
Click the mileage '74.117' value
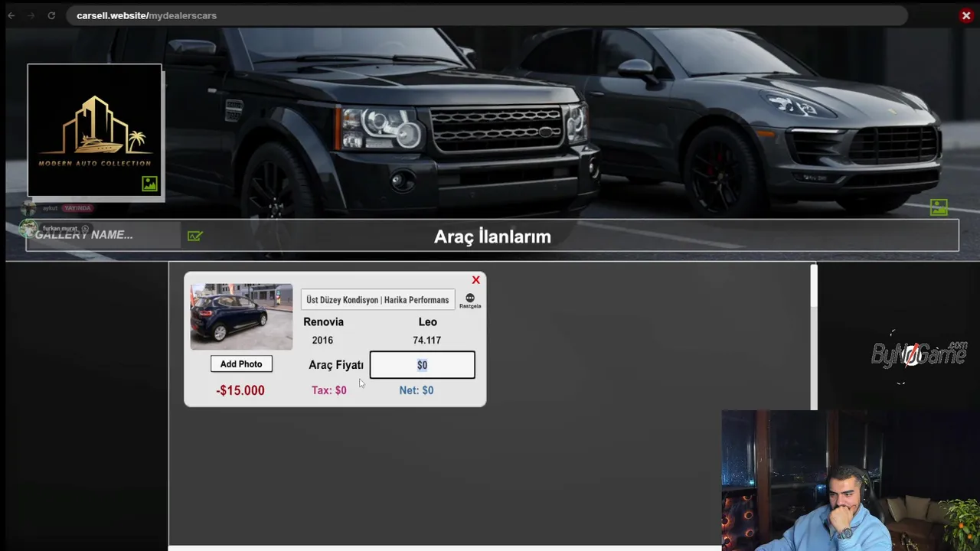[426, 341]
